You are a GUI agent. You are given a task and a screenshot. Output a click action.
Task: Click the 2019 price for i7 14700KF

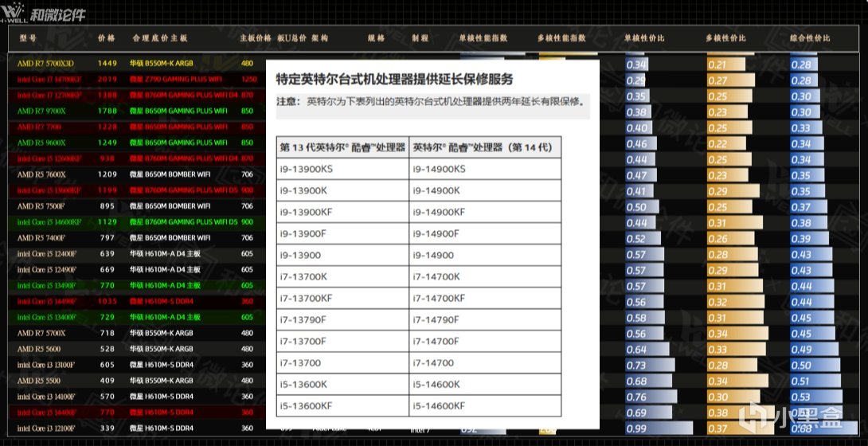click(x=108, y=79)
